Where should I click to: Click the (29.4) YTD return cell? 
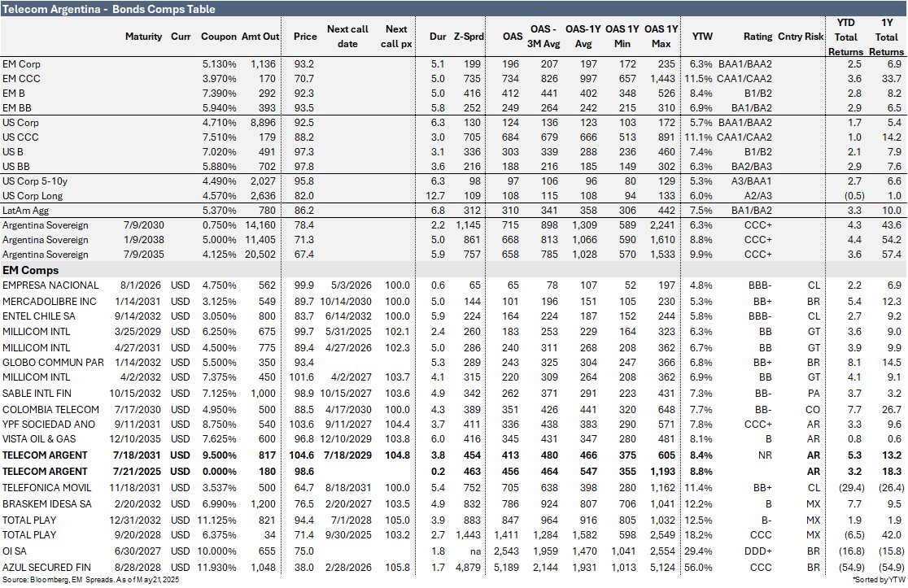[852, 488]
